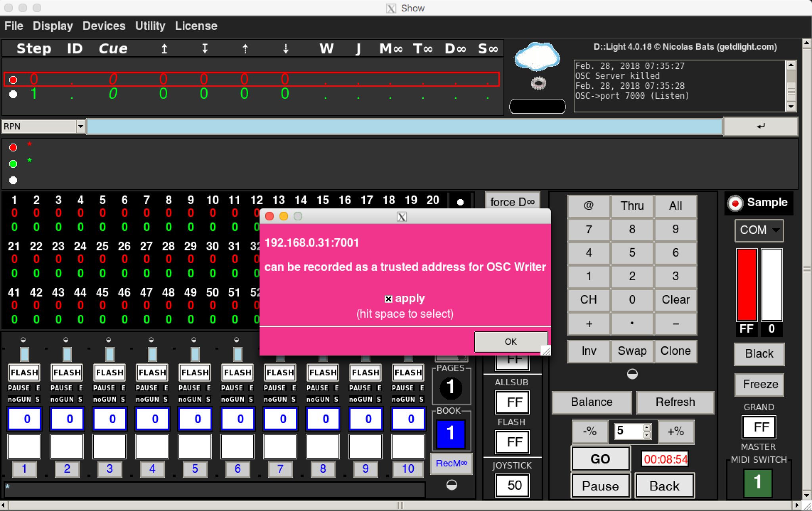The width and height of the screenshot is (812, 511).
Task: Click the red FF level fader
Action: (746, 285)
